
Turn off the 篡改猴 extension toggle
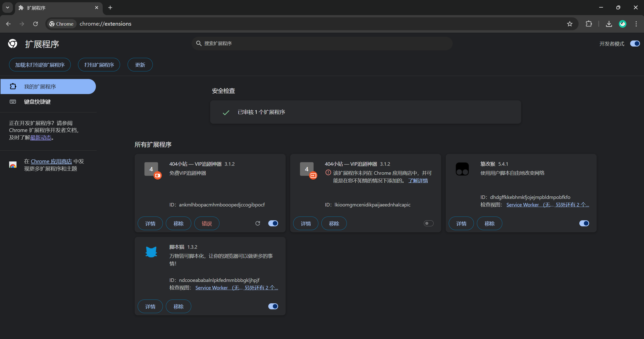(x=584, y=223)
